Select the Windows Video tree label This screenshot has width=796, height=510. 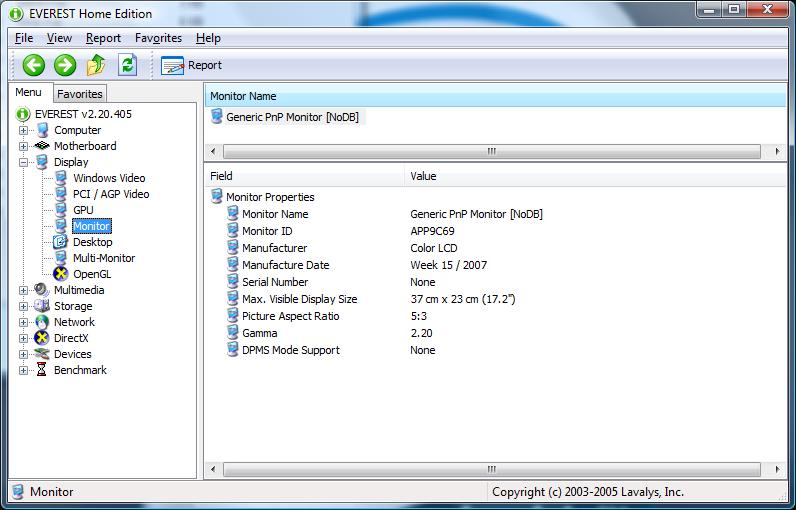click(x=109, y=178)
